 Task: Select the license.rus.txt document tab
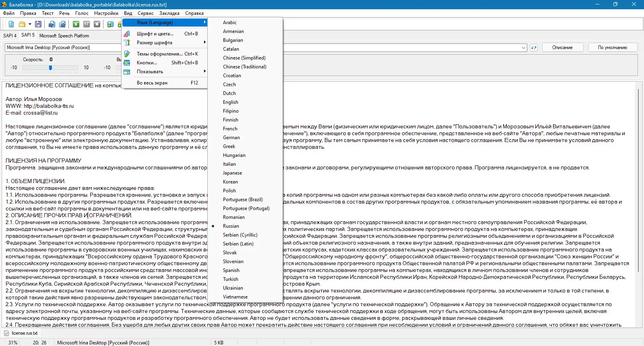point(21,333)
